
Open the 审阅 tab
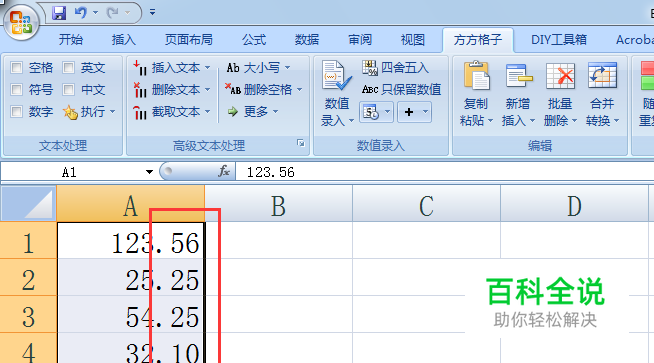(360, 40)
